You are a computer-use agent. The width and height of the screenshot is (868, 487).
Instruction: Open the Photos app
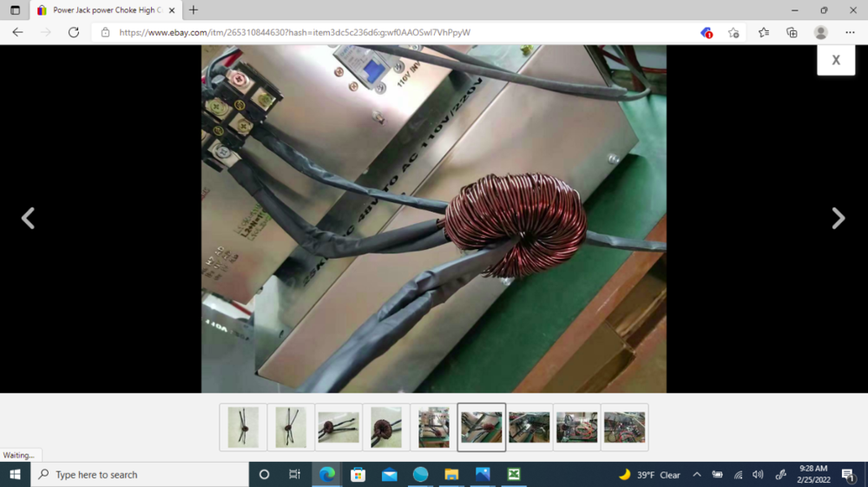pyautogui.click(x=482, y=474)
